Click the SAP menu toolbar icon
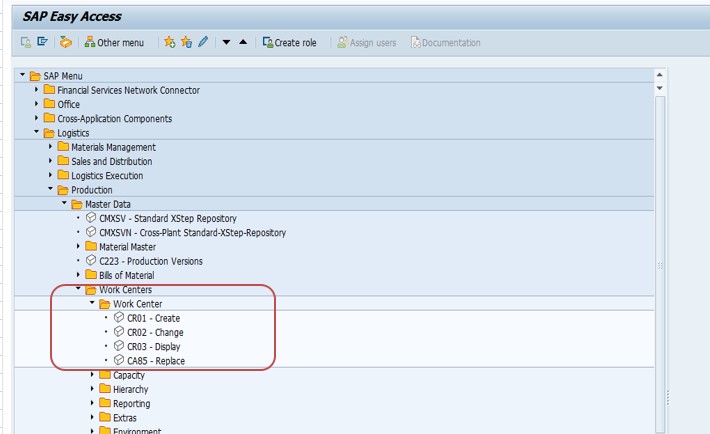The image size is (710, 434). click(x=43, y=42)
